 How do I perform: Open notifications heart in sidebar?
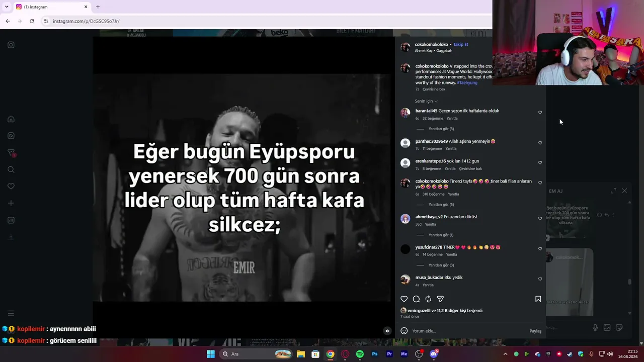[11, 187]
